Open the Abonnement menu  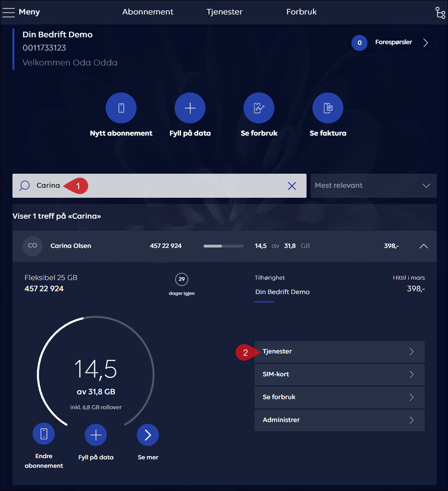click(148, 12)
